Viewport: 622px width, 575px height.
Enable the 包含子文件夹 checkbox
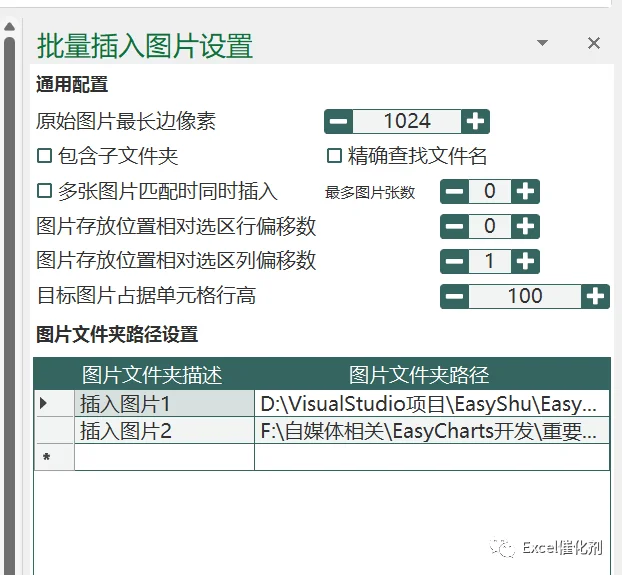coord(44,155)
